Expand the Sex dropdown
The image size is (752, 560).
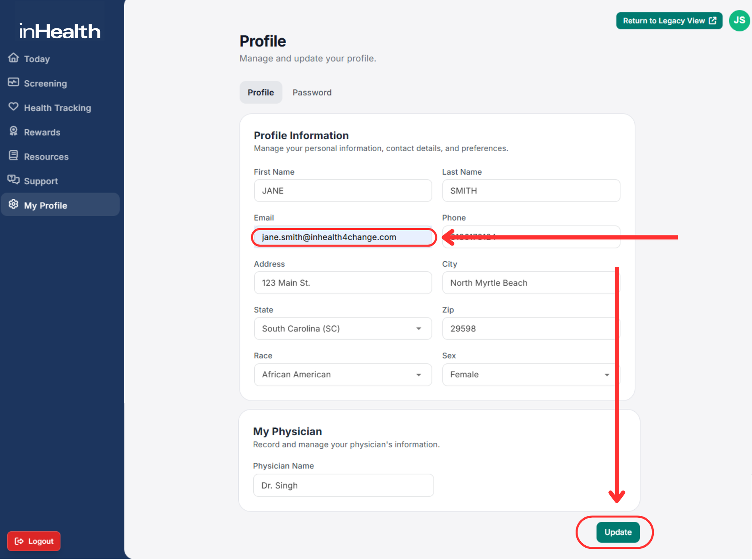click(x=606, y=375)
